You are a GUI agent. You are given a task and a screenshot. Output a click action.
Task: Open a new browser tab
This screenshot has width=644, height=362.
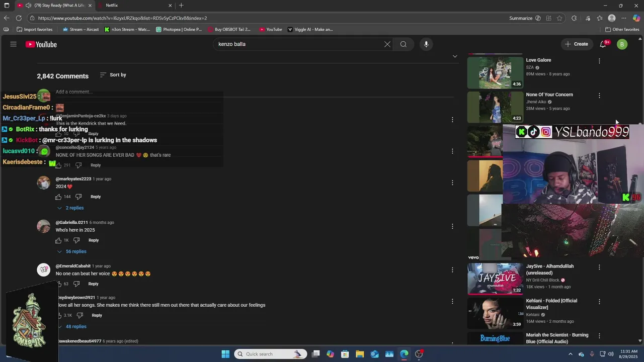pos(181,6)
